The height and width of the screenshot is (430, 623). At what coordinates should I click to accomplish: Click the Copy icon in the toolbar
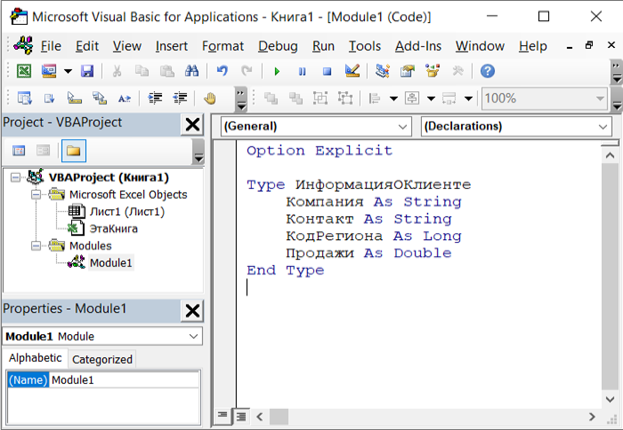pos(142,72)
